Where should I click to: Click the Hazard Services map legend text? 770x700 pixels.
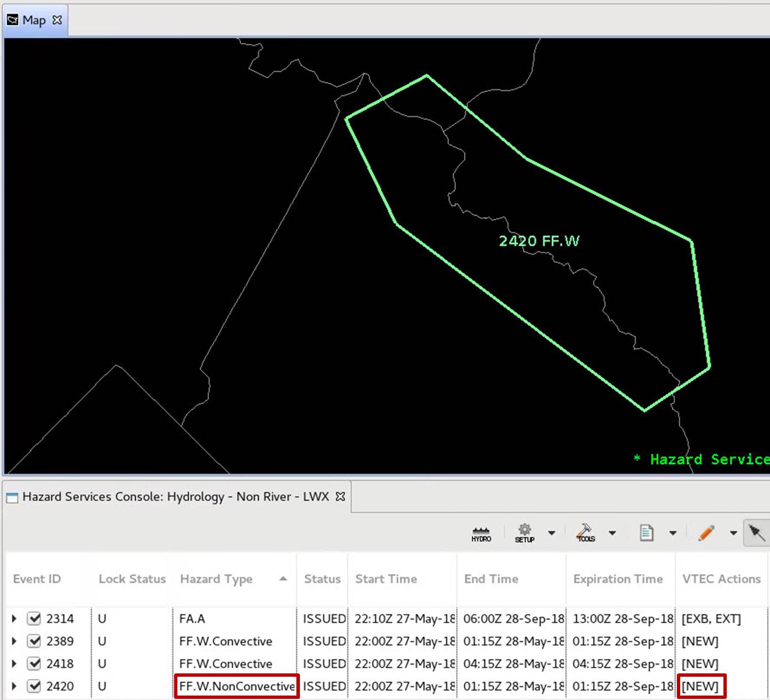coord(701,459)
